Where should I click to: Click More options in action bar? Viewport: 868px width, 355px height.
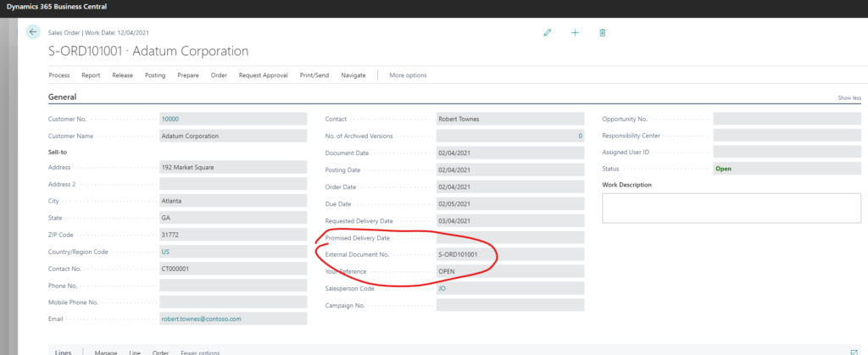point(408,75)
